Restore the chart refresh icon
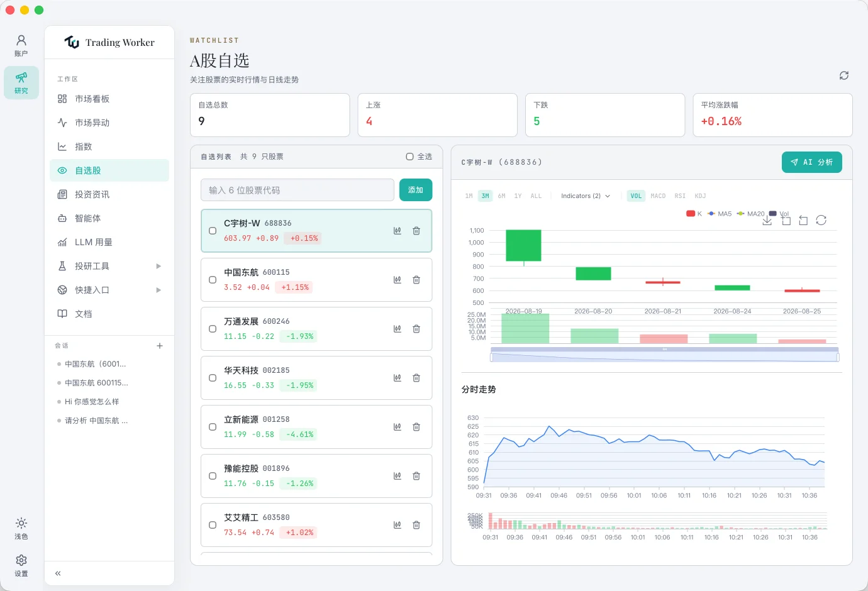Viewport: 868px width, 591px height. point(821,220)
